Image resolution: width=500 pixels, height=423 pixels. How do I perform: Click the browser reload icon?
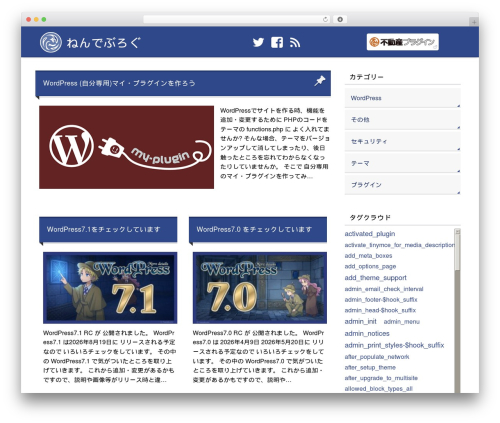coord(325,19)
